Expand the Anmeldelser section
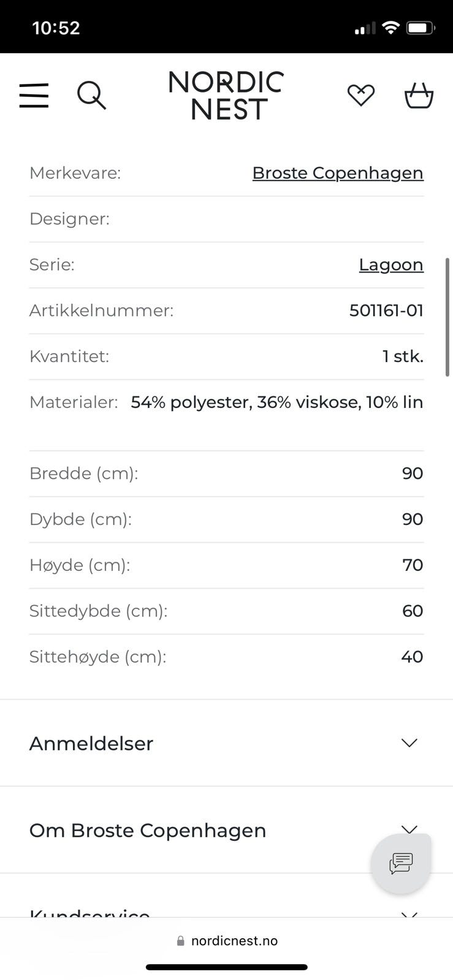The image size is (453, 980). click(x=226, y=743)
